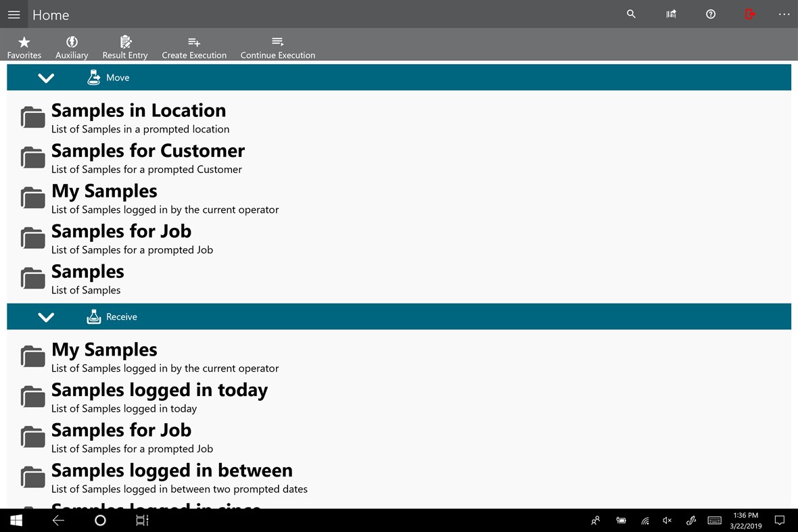
Task: Open the hamburger navigation menu
Action: point(14,14)
